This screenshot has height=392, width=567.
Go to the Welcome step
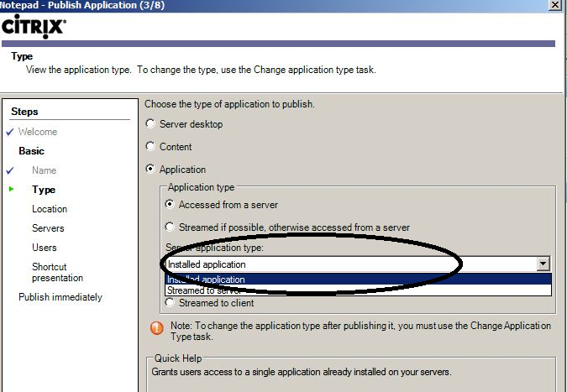point(38,132)
